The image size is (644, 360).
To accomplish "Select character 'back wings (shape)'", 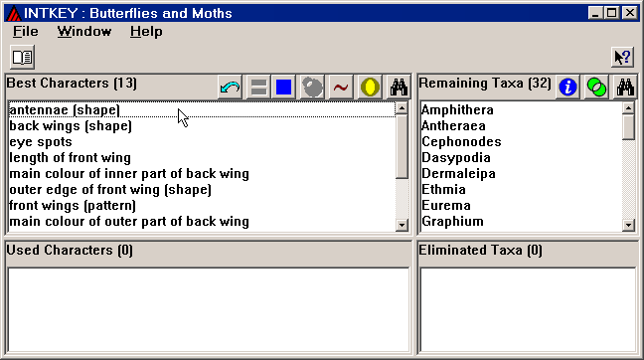I will point(202,125).
